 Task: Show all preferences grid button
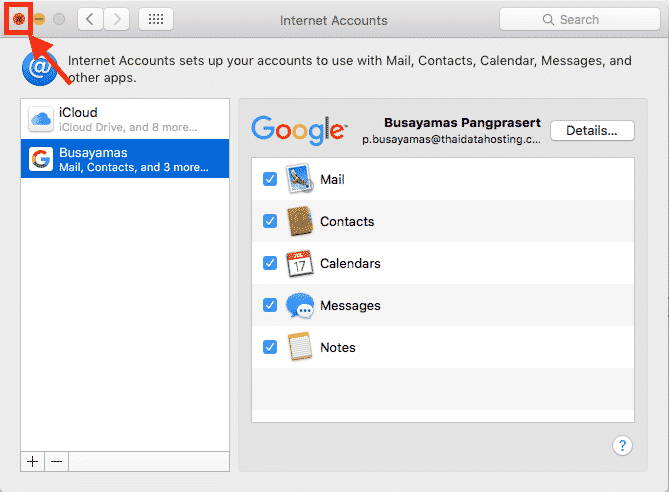(156, 19)
